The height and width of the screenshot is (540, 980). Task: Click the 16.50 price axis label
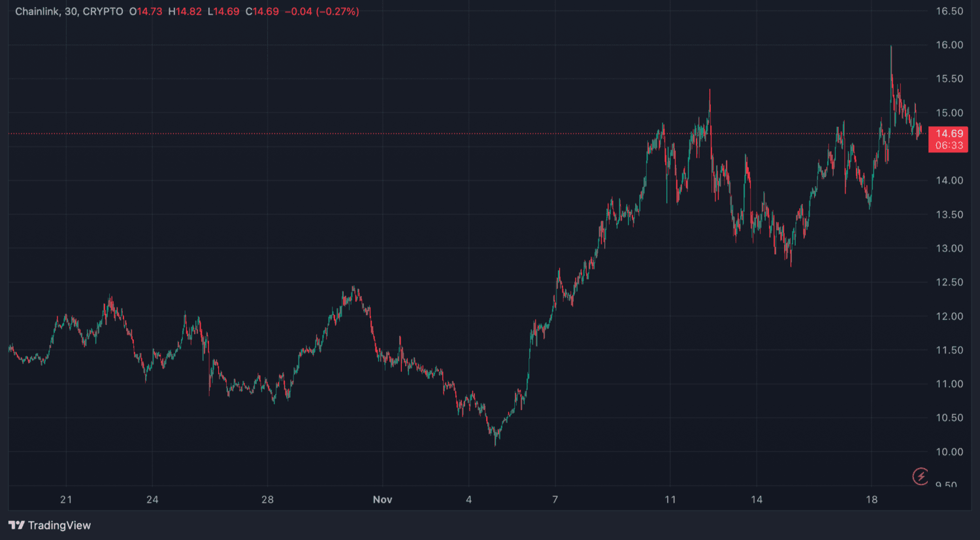coord(949,11)
